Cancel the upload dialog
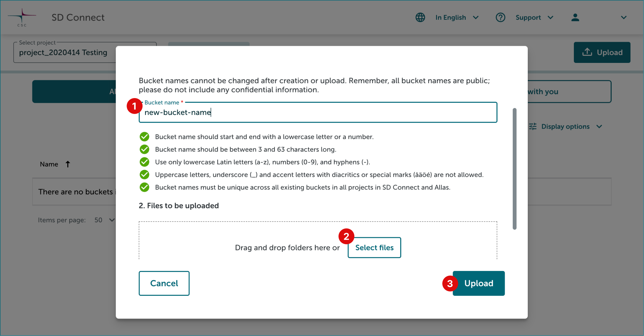Viewport: 644px width, 336px height. 164,283
